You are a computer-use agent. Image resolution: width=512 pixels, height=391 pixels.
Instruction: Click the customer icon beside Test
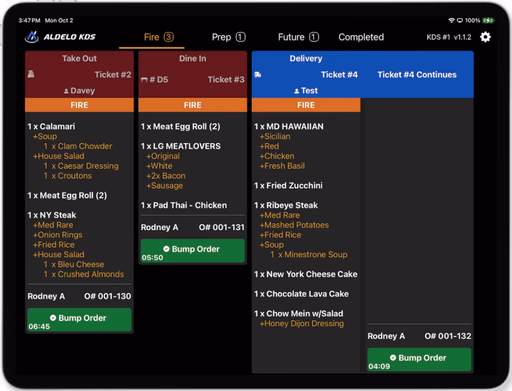pos(297,91)
